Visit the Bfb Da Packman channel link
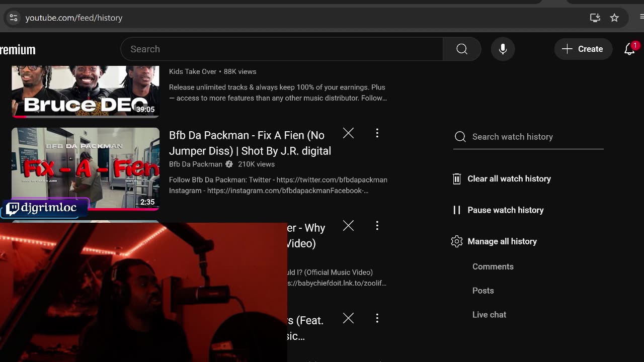 click(196, 164)
